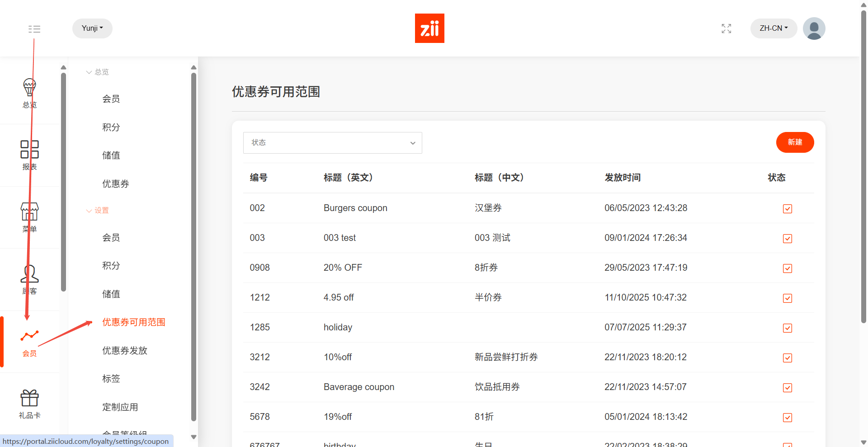Select 标签 in settings menu

tap(111, 379)
